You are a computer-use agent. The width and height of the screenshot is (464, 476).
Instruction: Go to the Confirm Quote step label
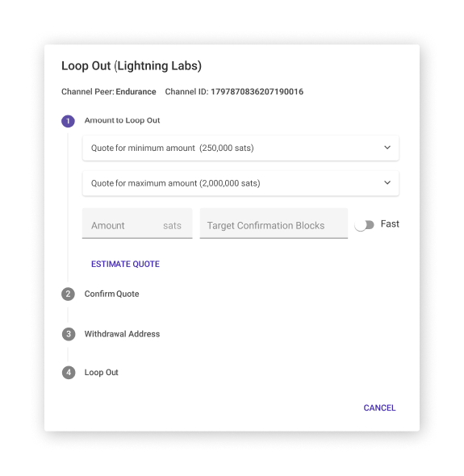pos(111,294)
